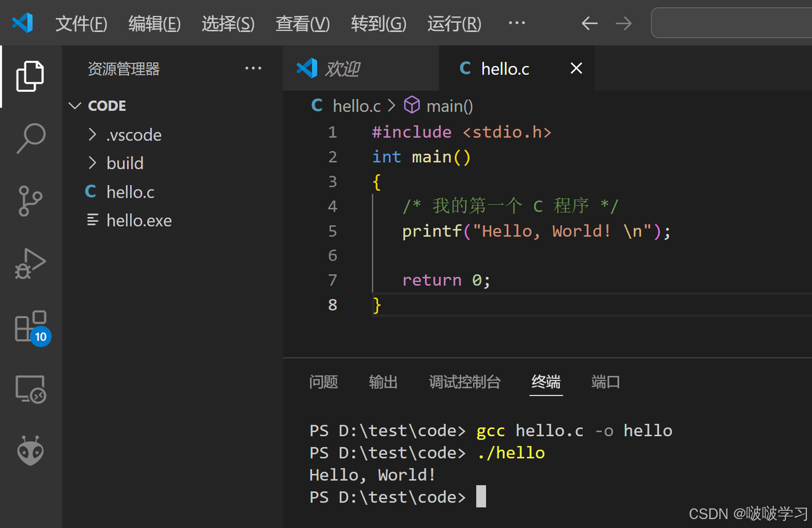Click the VS Code logo in title bar
This screenshot has height=528, width=812.
22,23
